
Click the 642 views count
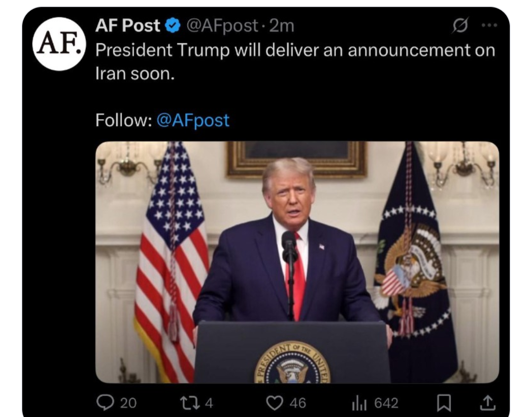pos(386,403)
